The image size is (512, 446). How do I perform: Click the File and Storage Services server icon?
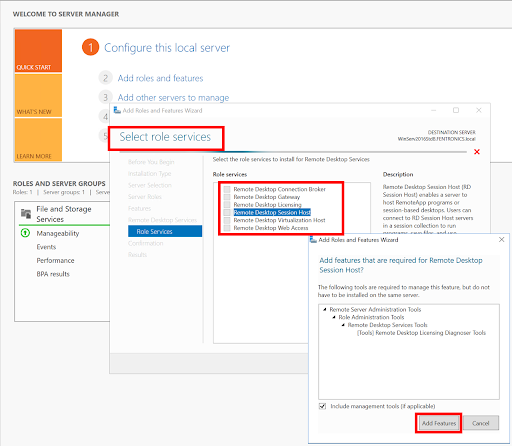click(26, 213)
